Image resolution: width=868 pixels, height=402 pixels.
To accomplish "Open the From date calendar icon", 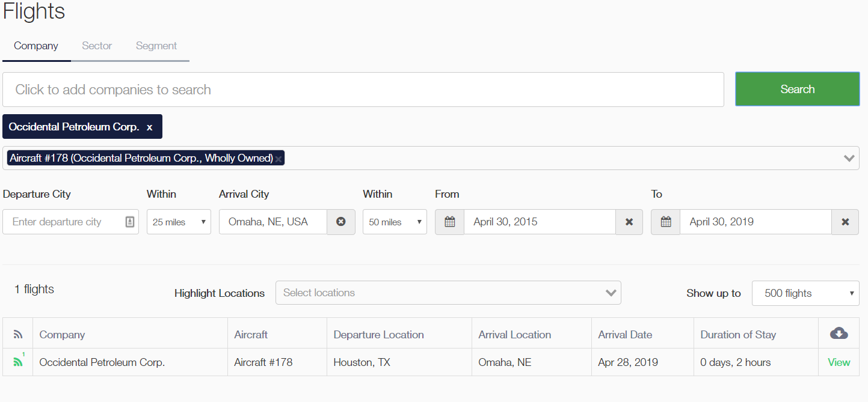I will (x=450, y=222).
